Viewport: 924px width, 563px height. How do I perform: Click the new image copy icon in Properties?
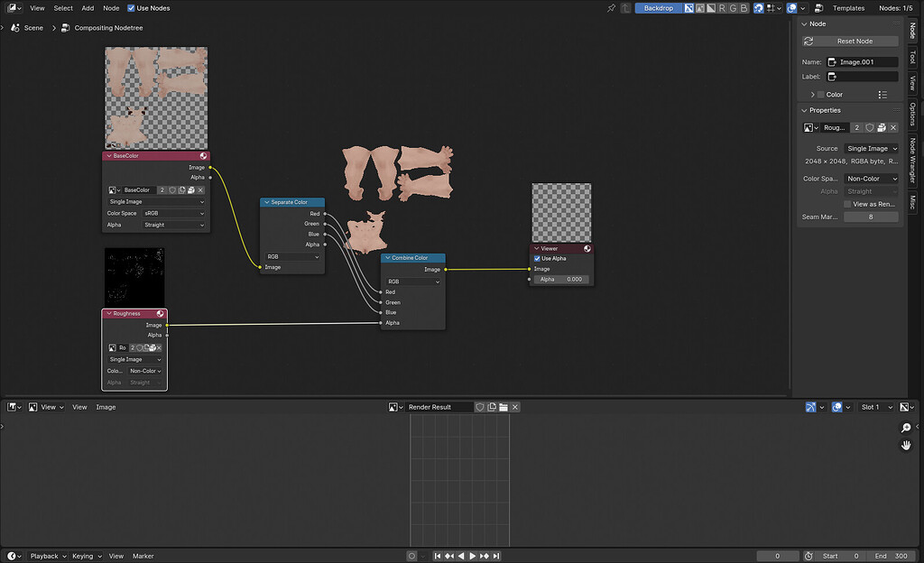pos(882,128)
